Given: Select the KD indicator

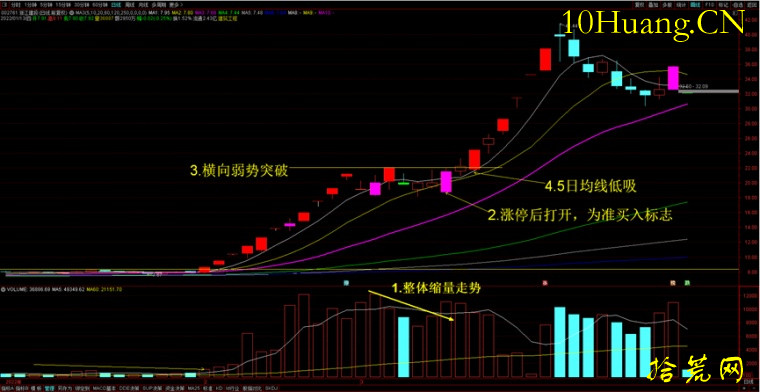Looking at the screenshot, I should (x=219, y=388).
